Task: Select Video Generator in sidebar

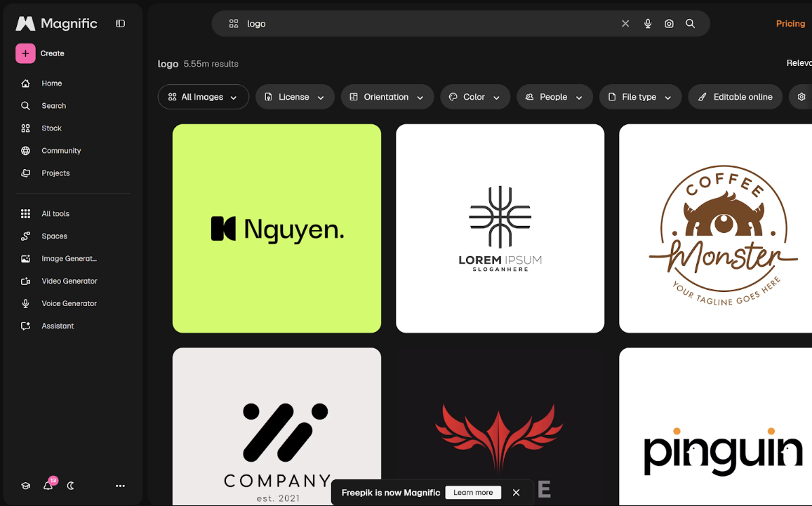Action: (x=69, y=281)
